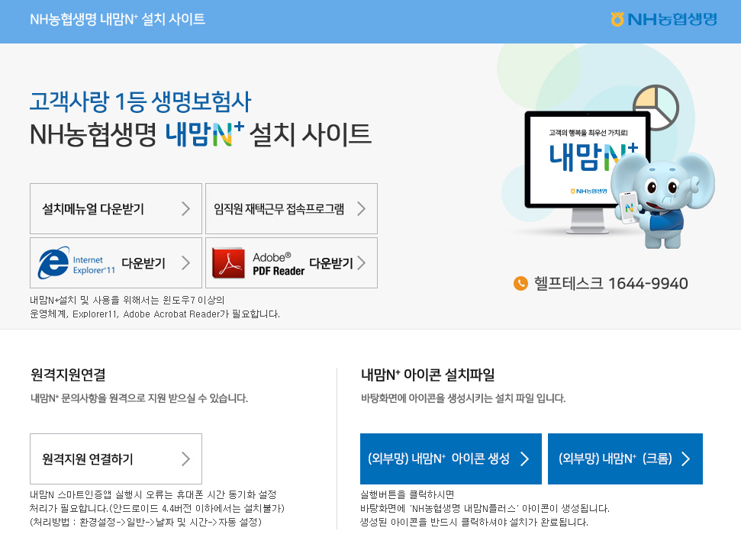This screenshot has width=741, height=560.
Task: Click the 내맘N+ monitor screen illustration
Action: (x=588, y=159)
